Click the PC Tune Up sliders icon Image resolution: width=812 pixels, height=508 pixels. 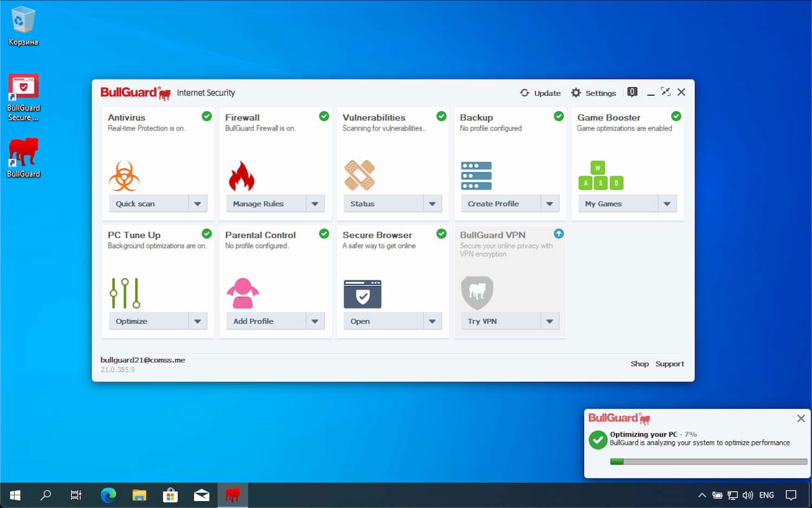coord(125,292)
